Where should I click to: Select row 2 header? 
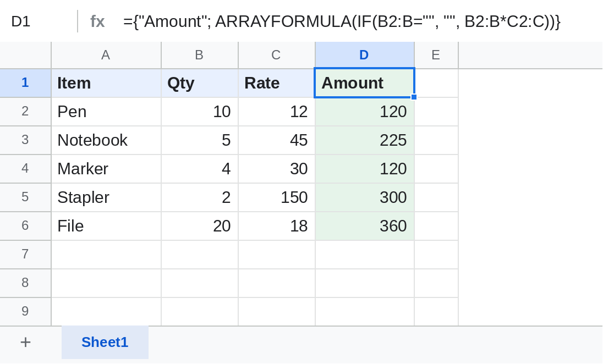pos(25,112)
